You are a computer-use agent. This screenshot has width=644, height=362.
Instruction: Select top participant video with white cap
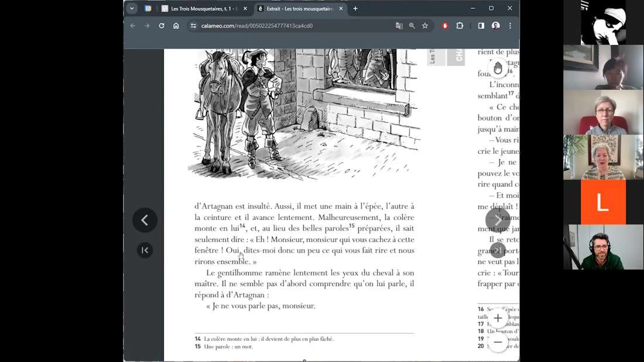pyautogui.click(x=603, y=22)
